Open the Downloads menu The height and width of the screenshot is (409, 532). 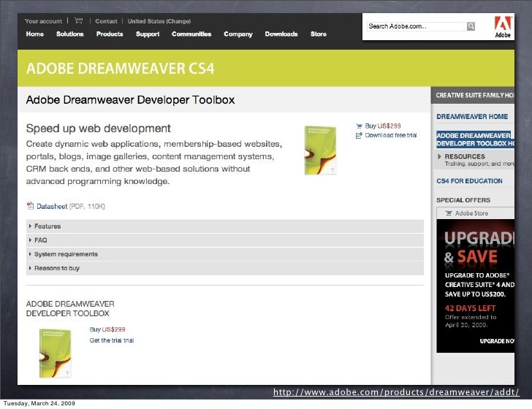point(281,34)
